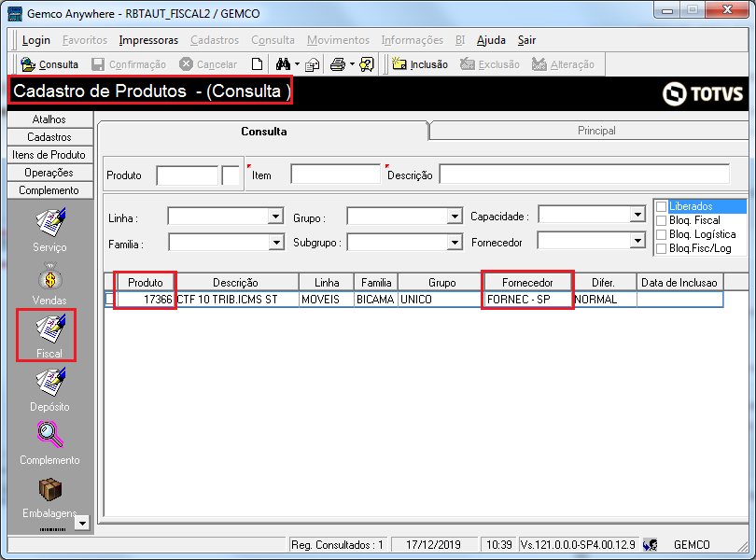Expand the Linha dropdown

tap(275, 217)
